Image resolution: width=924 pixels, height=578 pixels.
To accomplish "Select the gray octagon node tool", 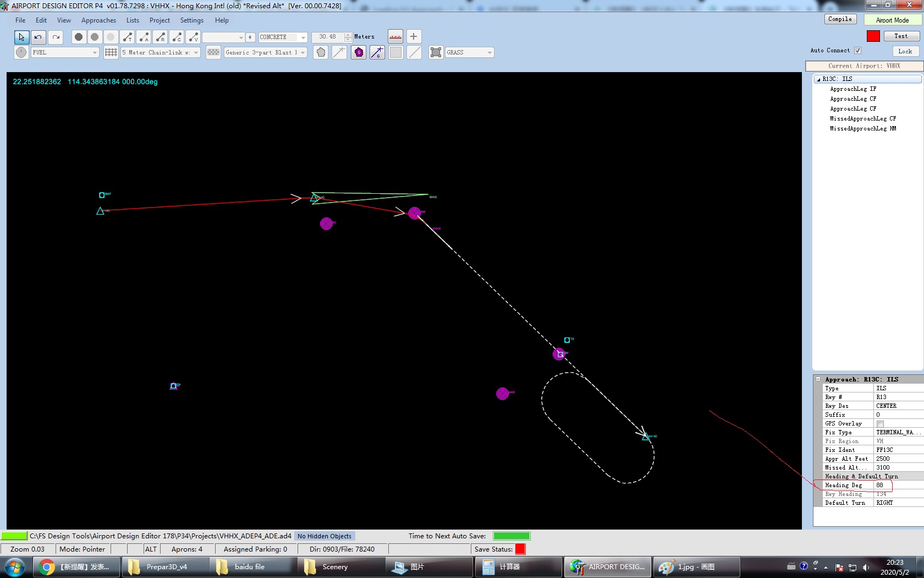I will click(95, 37).
